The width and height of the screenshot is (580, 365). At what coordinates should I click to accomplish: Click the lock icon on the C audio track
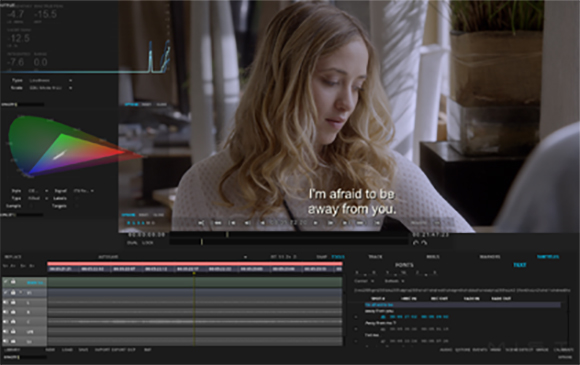pyautogui.click(x=13, y=321)
